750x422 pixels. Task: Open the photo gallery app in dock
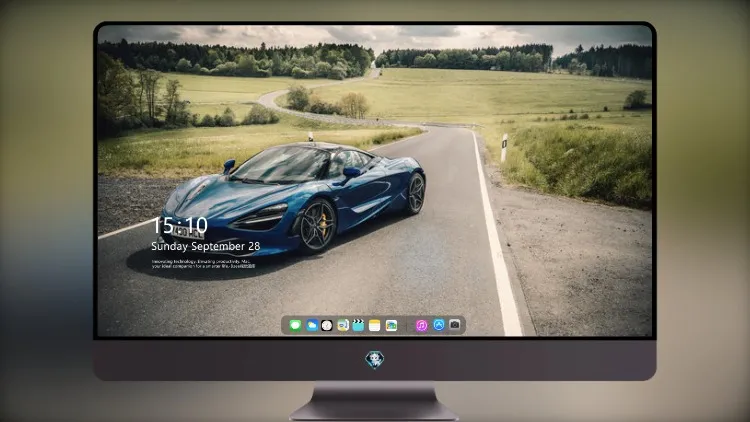click(391, 325)
